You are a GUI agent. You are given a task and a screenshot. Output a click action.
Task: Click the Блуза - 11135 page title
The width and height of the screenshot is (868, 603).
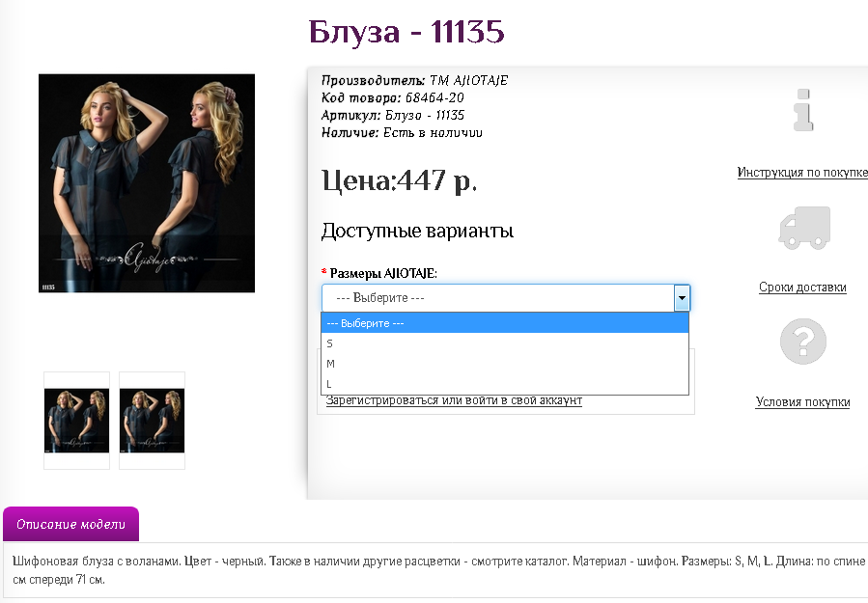(x=406, y=32)
